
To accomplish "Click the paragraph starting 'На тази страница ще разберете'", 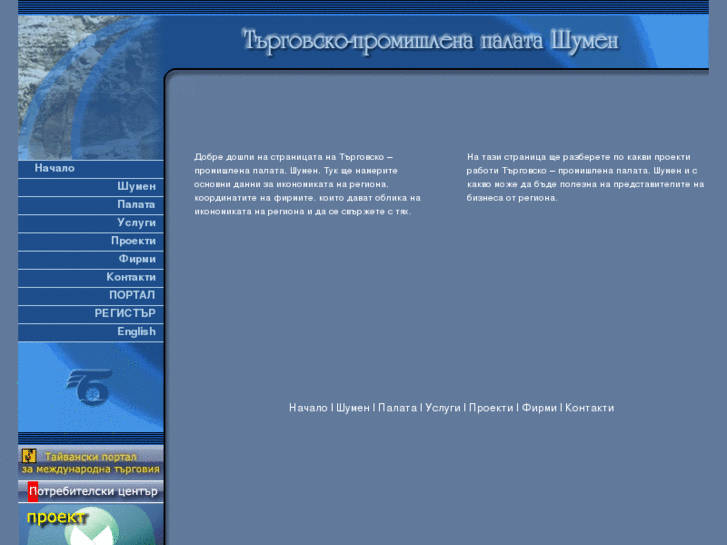I will 585,177.
